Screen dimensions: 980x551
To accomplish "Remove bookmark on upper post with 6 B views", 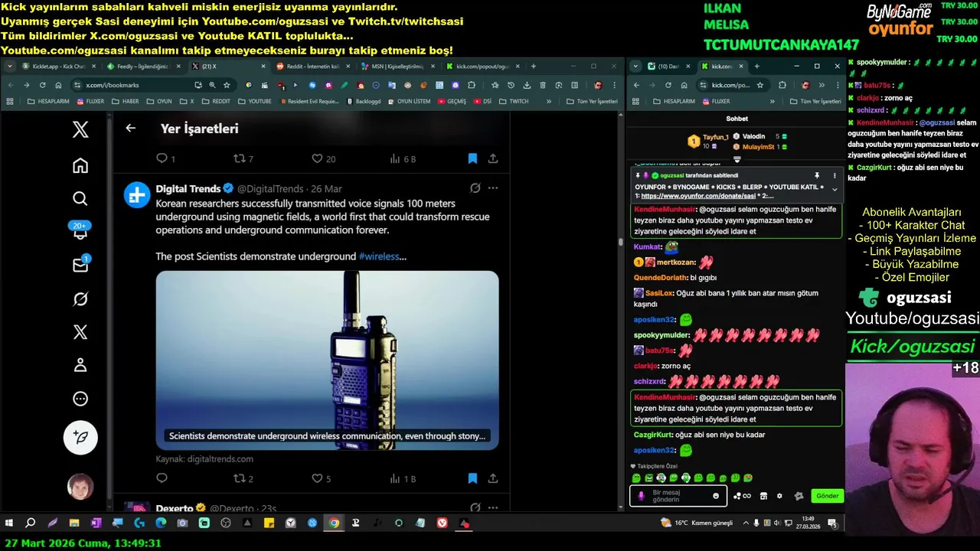I will tap(472, 158).
